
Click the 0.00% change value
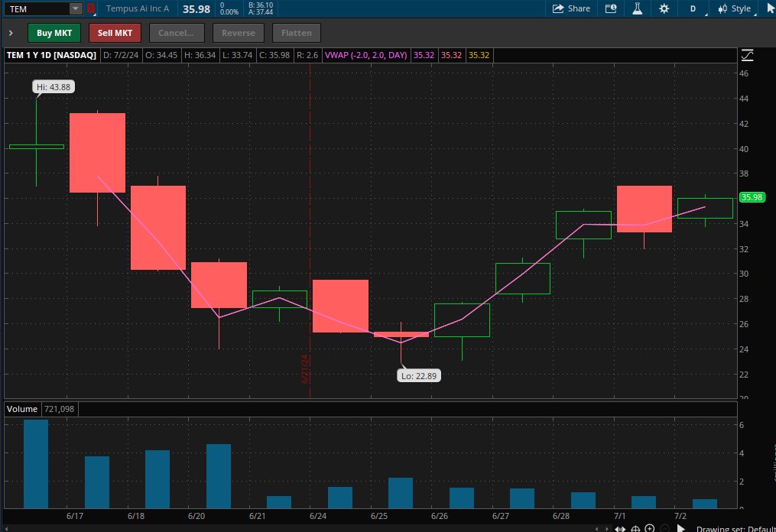click(x=229, y=12)
